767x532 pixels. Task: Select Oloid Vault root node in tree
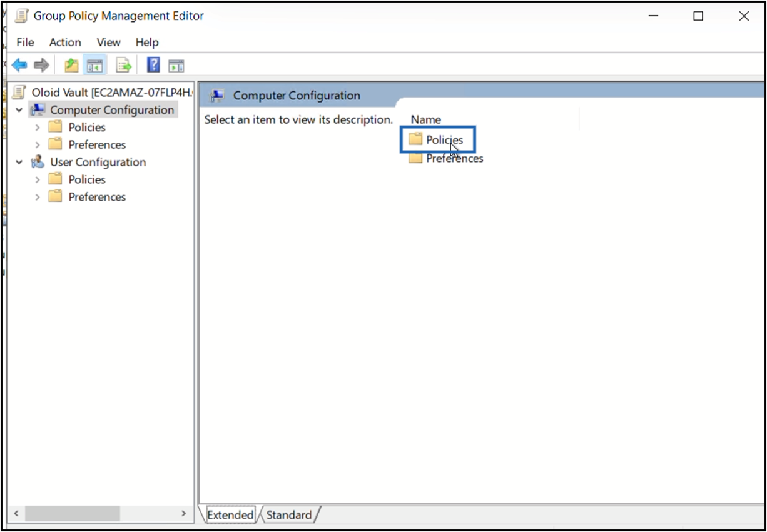click(x=112, y=93)
